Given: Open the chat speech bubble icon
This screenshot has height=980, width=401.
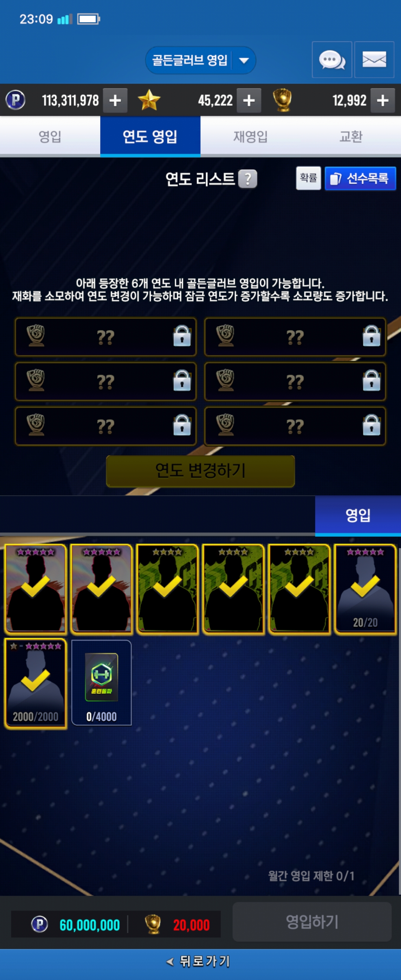Looking at the screenshot, I should click(x=332, y=60).
